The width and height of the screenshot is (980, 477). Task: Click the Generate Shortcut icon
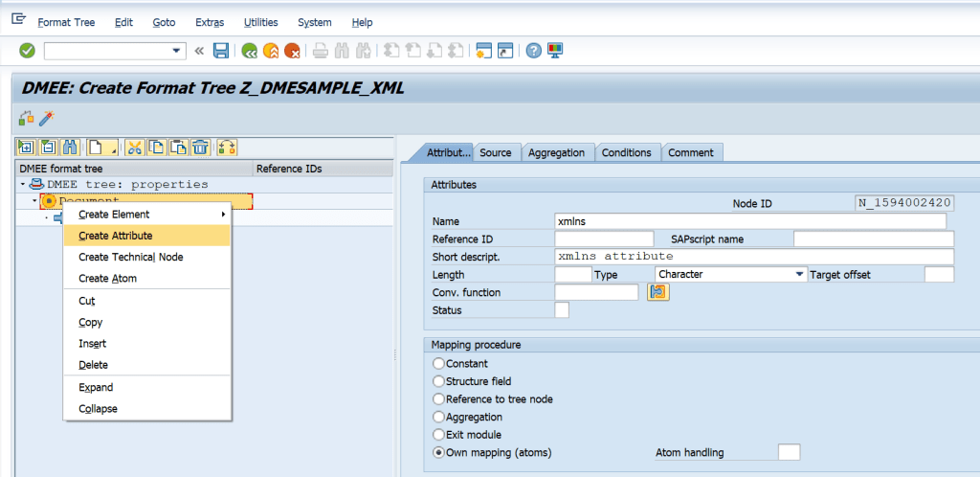click(x=505, y=51)
